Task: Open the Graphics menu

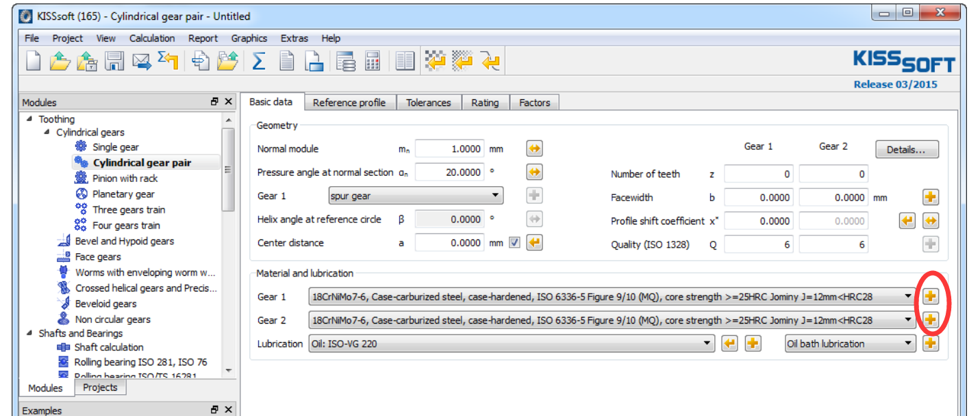Action: 249,38
